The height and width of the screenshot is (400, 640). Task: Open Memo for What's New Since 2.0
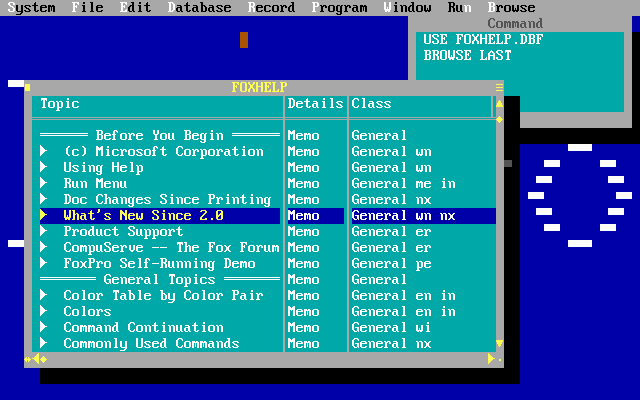point(303,216)
